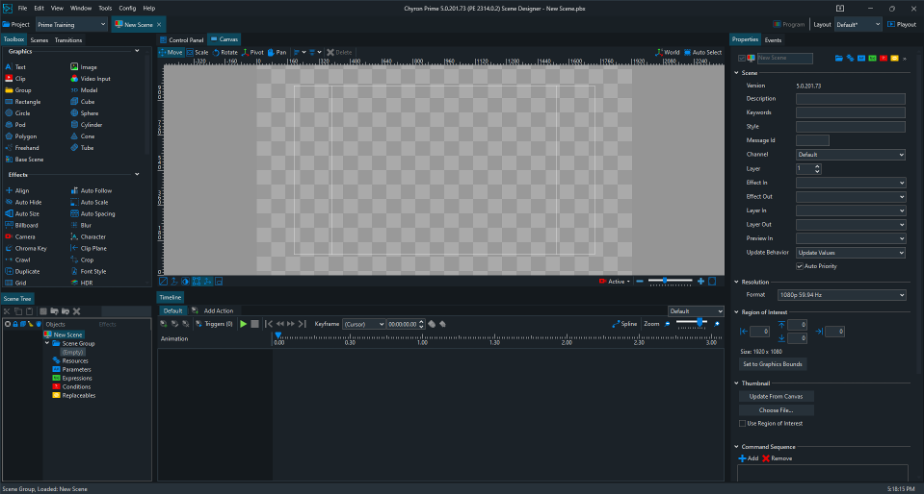Adjust the timeline Zoom slider
Screen dimensions: 924x494
(700, 323)
